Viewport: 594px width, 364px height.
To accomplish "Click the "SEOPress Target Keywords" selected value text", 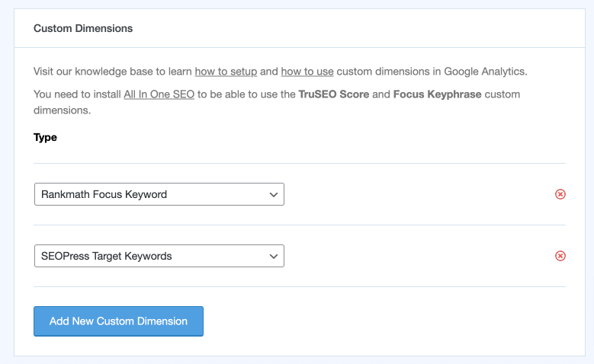I will click(107, 256).
